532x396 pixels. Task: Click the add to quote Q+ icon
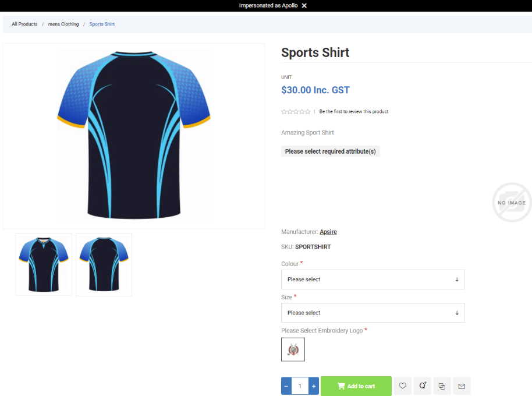tap(422, 386)
